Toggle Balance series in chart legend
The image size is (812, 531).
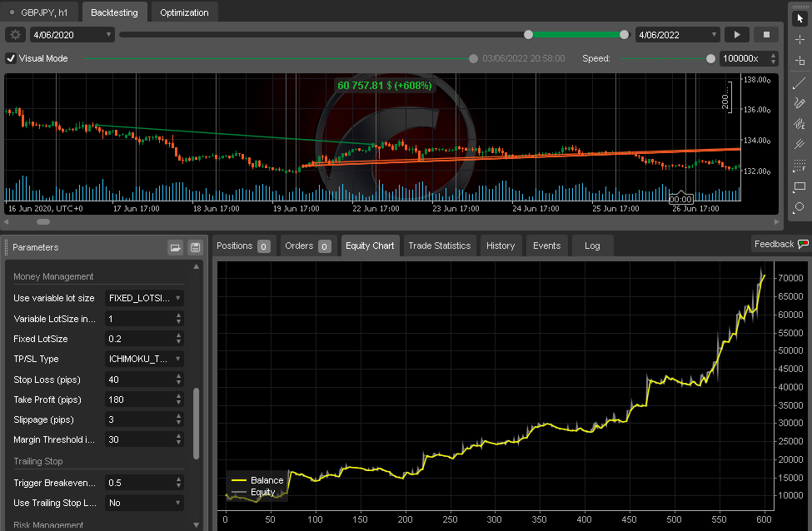(x=257, y=480)
